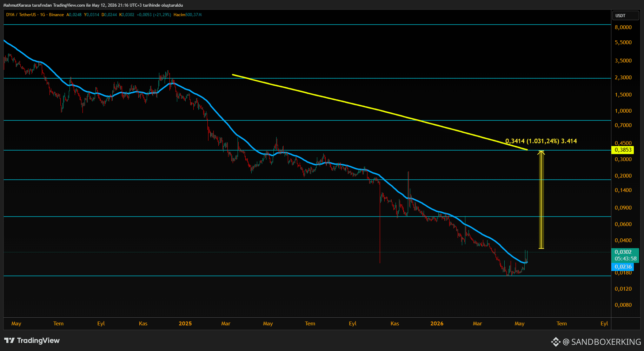The image size is (644, 351).
Task: Click the 2025 year marker on time axis
Action: click(x=185, y=324)
